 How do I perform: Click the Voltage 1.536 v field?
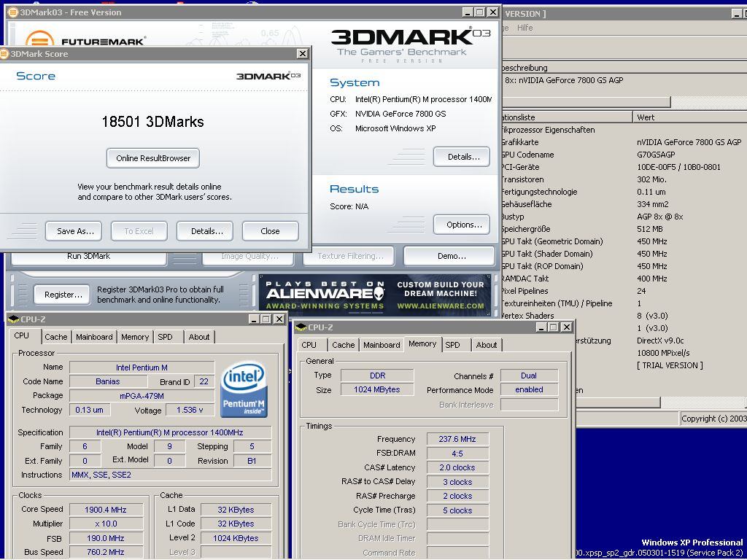click(x=190, y=410)
